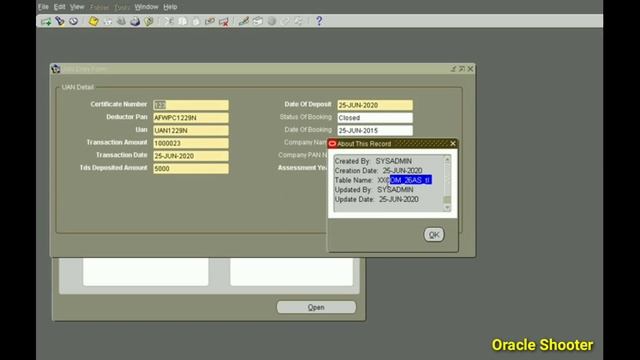Click the form window icon beside the title bar
Image resolution: width=640 pixels, height=360 pixels.
[x=56, y=69]
